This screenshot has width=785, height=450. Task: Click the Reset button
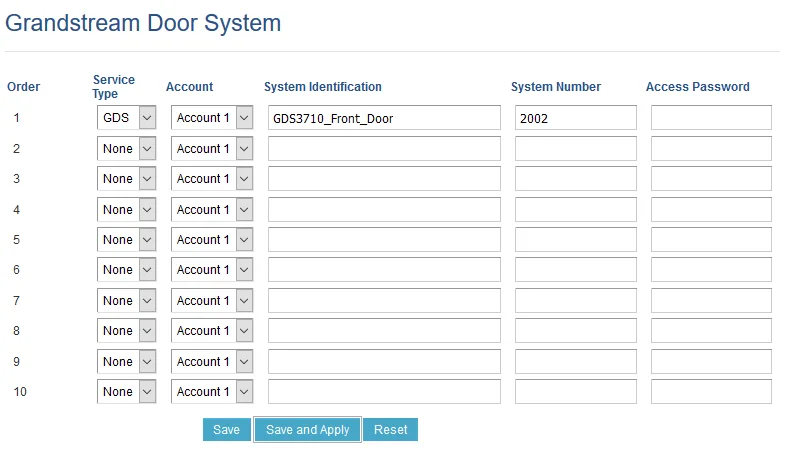[x=390, y=429]
